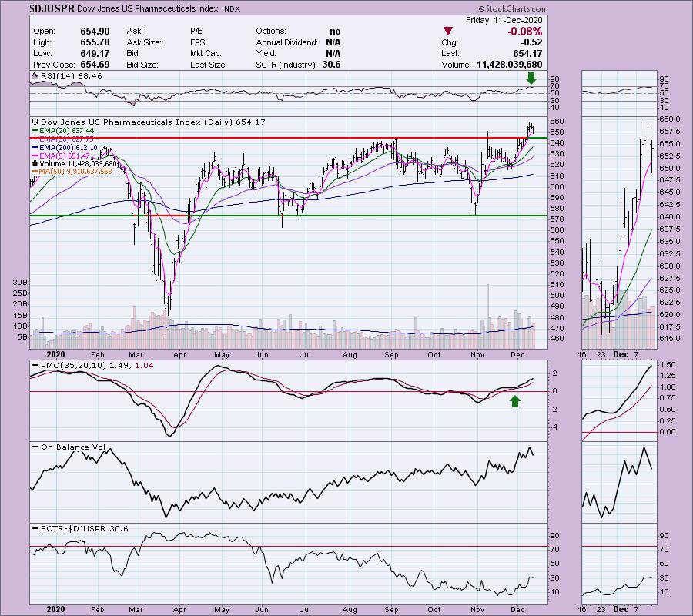Click the red down-triangle change indicator

[447, 32]
